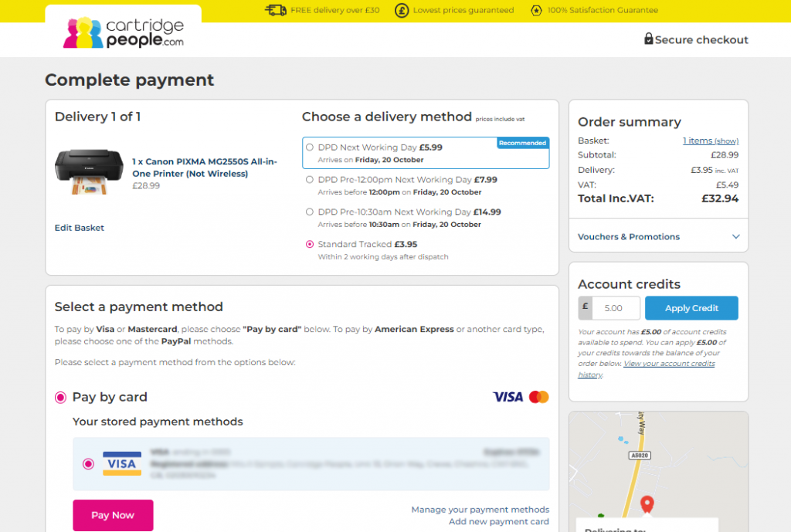Image resolution: width=791 pixels, height=532 pixels.
Task: Click the Your stored payment methods heading
Action: tap(158, 422)
